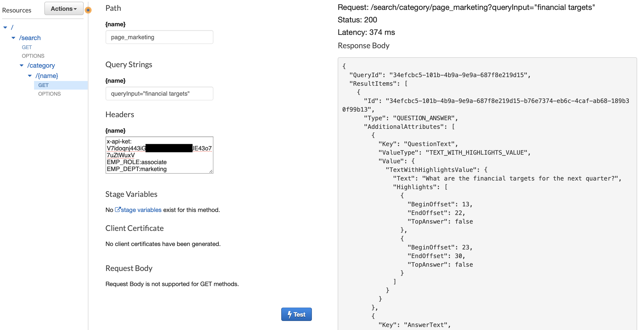Collapse the /{name} resource arrow
The width and height of the screenshot is (644, 330).
coord(30,76)
